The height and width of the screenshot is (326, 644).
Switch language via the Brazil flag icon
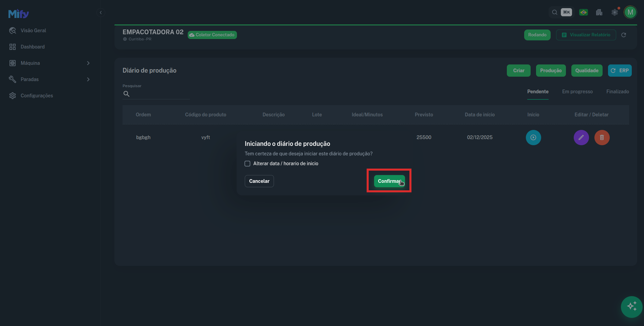[x=583, y=13]
